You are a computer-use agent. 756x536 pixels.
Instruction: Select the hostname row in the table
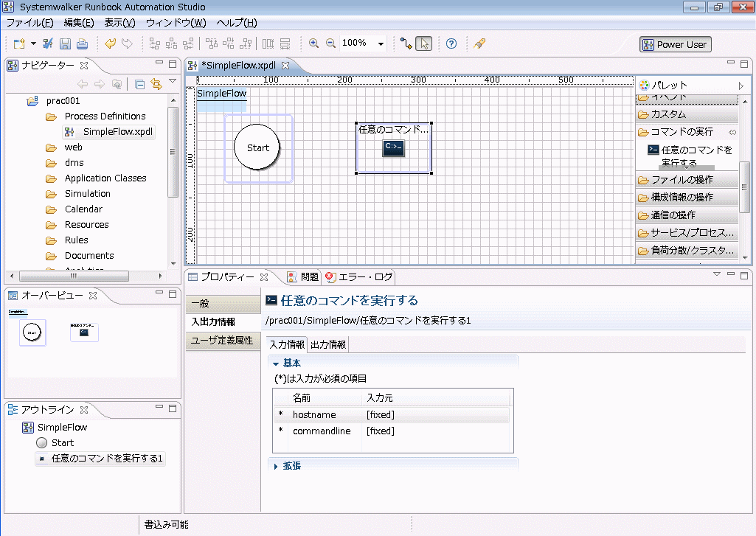click(x=392, y=414)
